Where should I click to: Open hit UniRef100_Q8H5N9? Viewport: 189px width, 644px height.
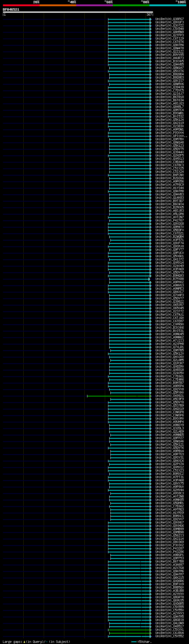coord(170,32)
